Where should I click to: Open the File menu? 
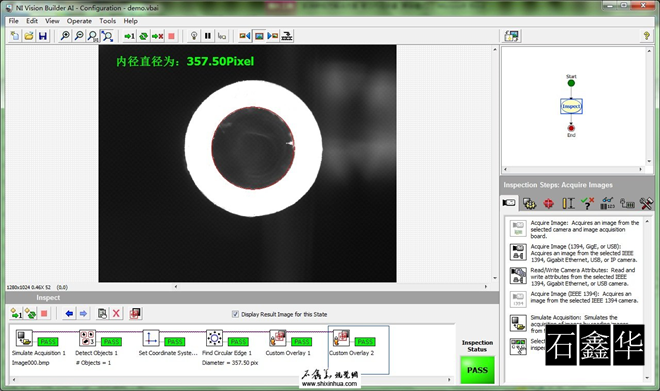(x=13, y=21)
